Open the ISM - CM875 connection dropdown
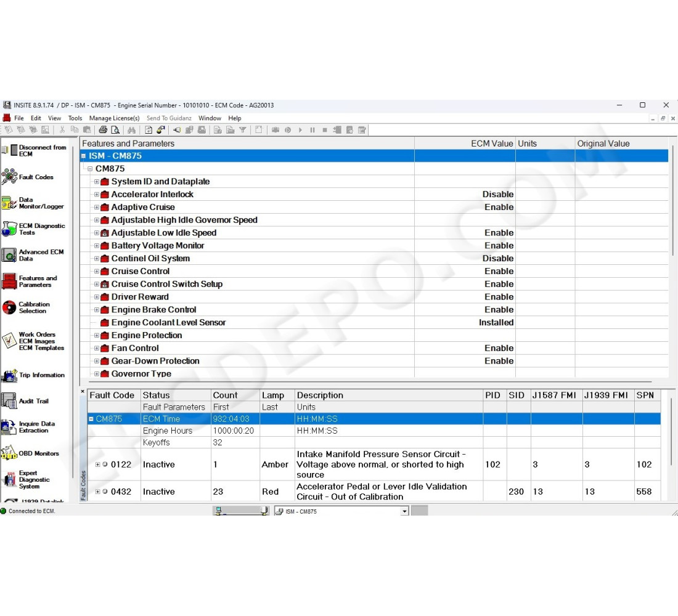 point(404,511)
